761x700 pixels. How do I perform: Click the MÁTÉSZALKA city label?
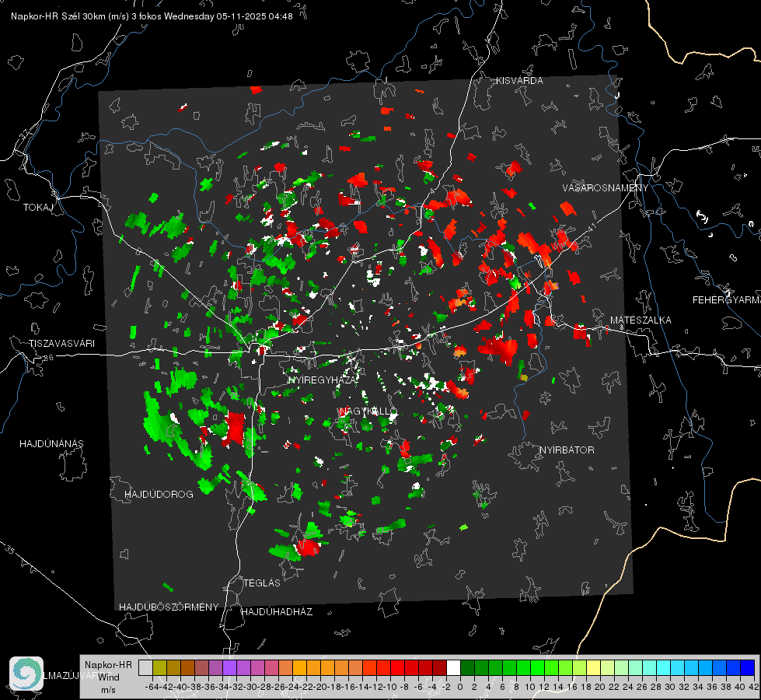(x=641, y=320)
